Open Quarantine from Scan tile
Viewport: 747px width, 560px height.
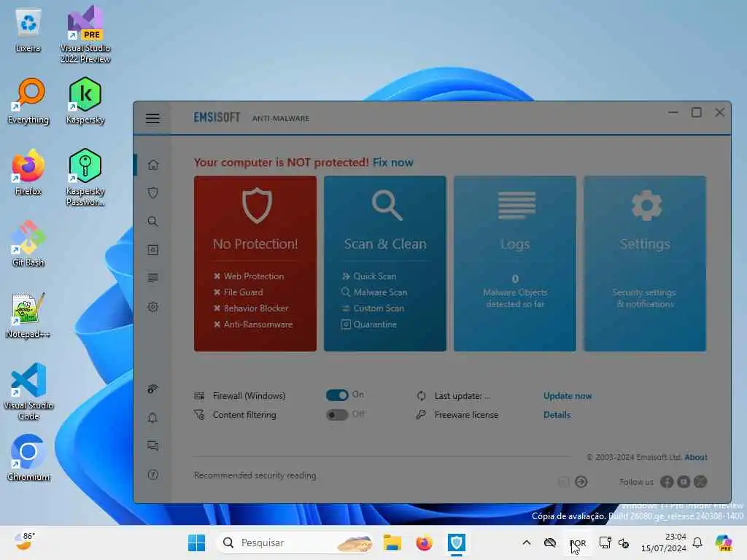[369, 324]
